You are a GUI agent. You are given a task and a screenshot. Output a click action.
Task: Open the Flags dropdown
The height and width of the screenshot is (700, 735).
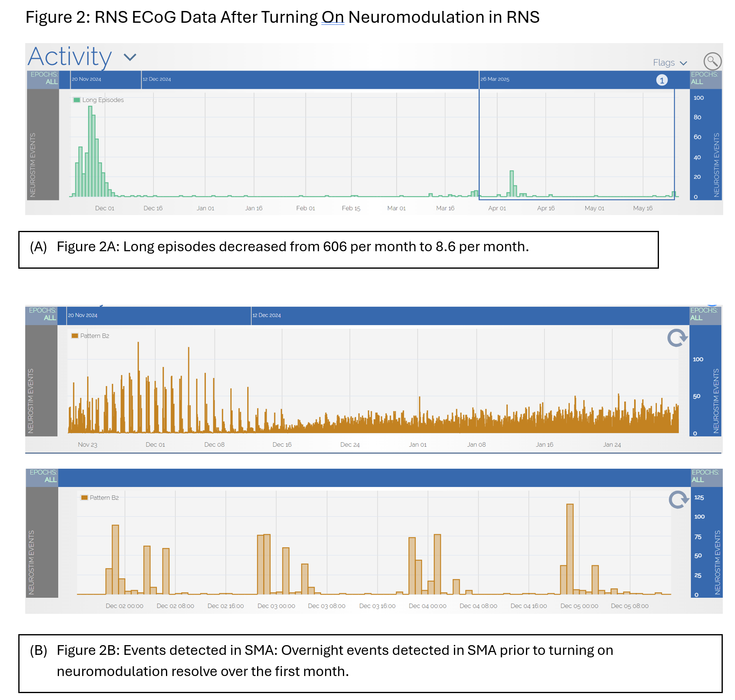670,63
